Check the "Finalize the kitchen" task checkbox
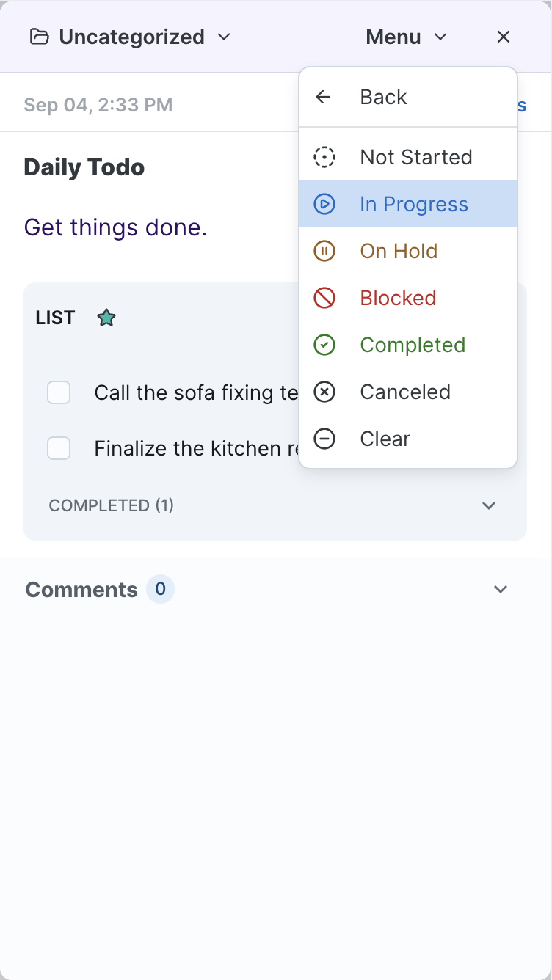 coord(59,448)
